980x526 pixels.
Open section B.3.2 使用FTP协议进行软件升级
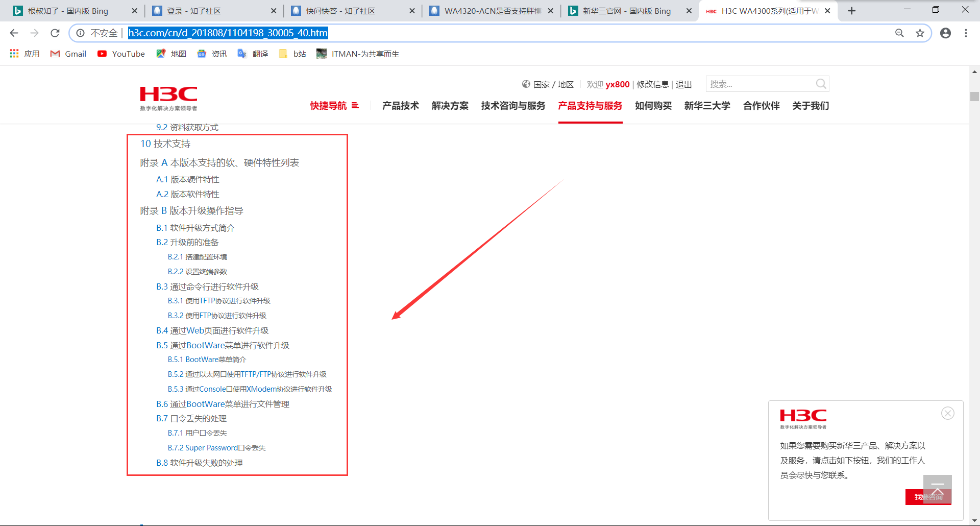point(217,316)
